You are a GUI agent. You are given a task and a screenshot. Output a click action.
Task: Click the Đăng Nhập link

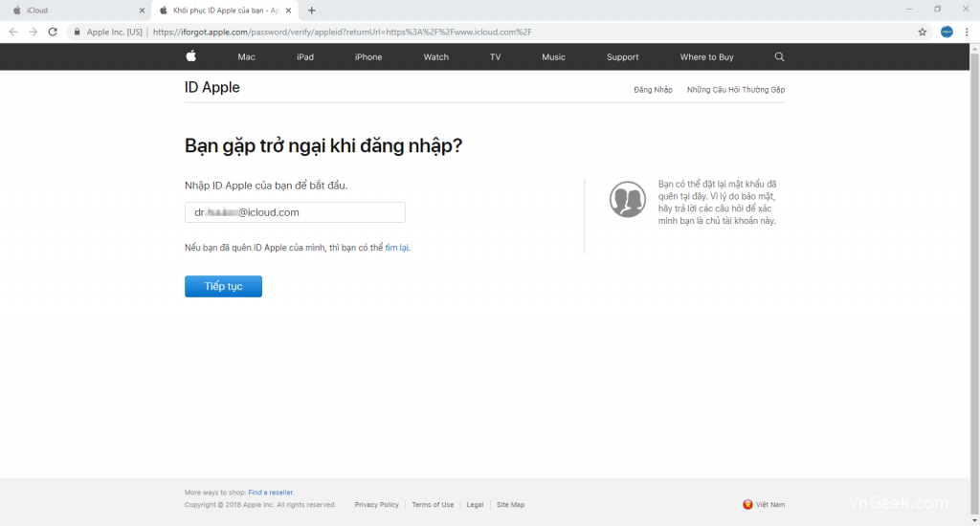pyautogui.click(x=653, y=89)
